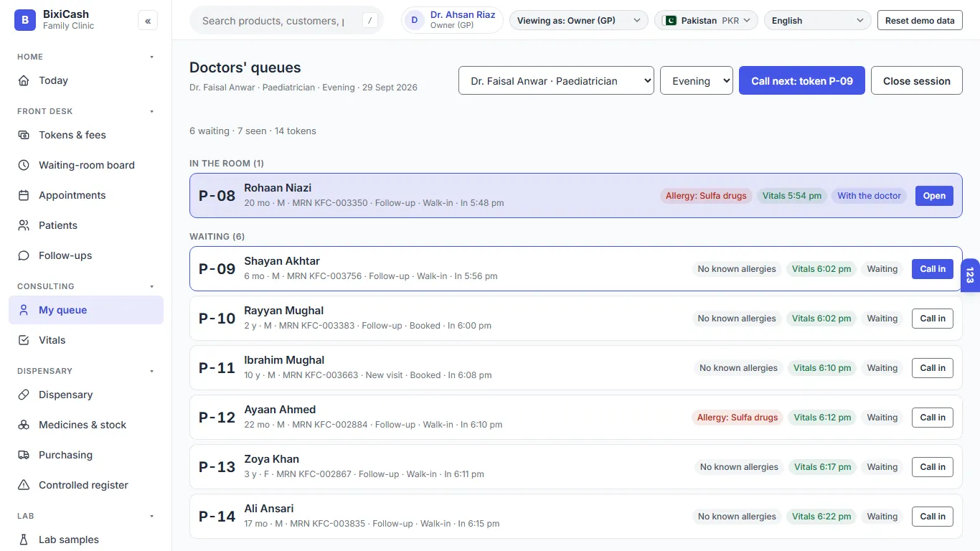Open the Purchasing menu item

(x=86, y=455)
